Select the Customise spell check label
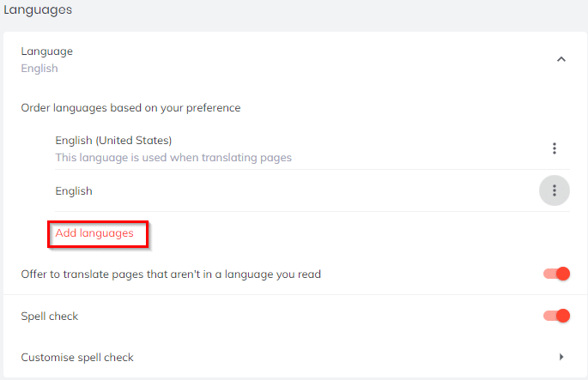This screenshot has width=588, height=380. 77,358
